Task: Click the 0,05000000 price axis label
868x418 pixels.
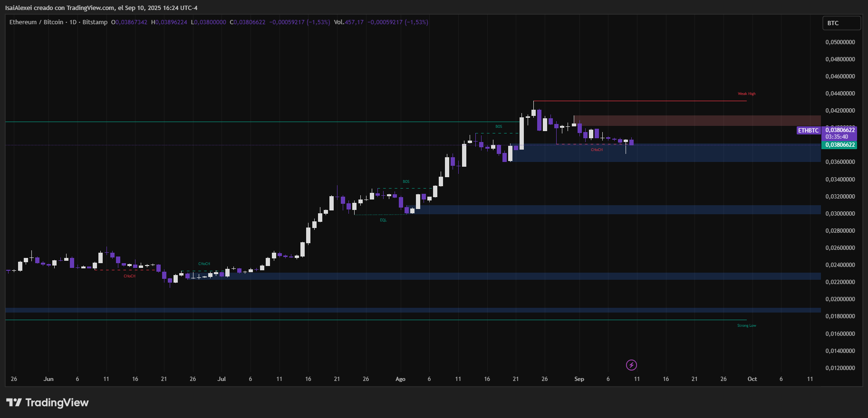Action: pyautogui.click(x=840, y=42)
